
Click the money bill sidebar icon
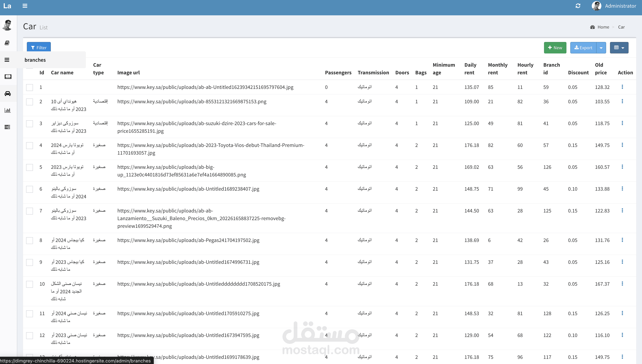(8, 76)
